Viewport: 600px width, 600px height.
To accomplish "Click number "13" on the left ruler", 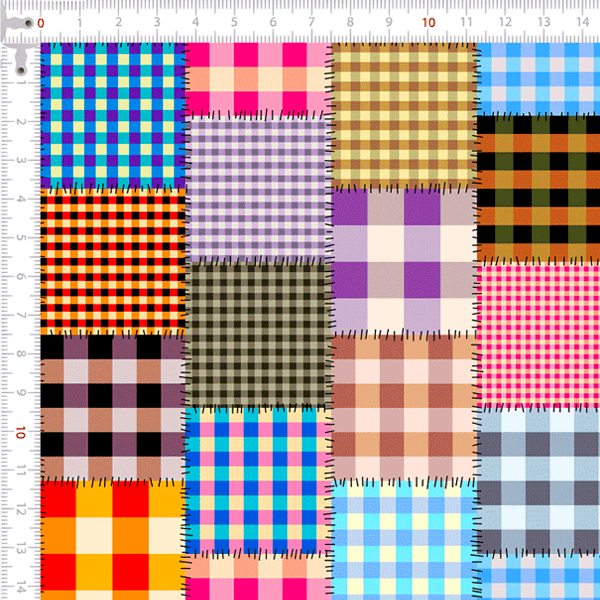I will point(21,549).
